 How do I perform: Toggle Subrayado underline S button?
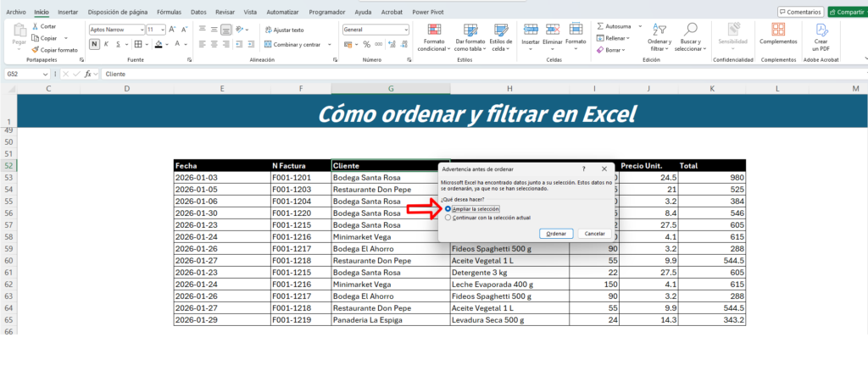pyautogui.click(x=118, y=44)
